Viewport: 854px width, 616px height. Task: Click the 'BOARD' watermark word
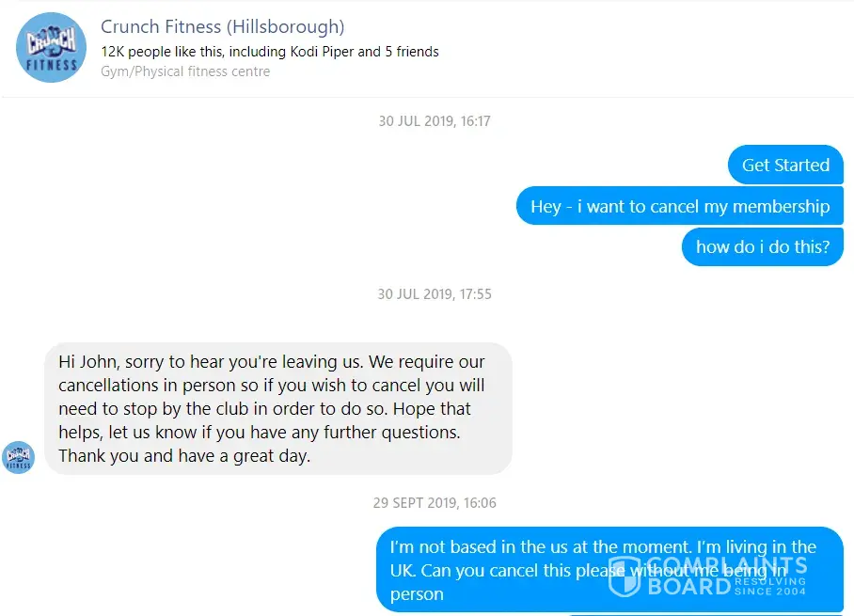(x=689, y=587)
